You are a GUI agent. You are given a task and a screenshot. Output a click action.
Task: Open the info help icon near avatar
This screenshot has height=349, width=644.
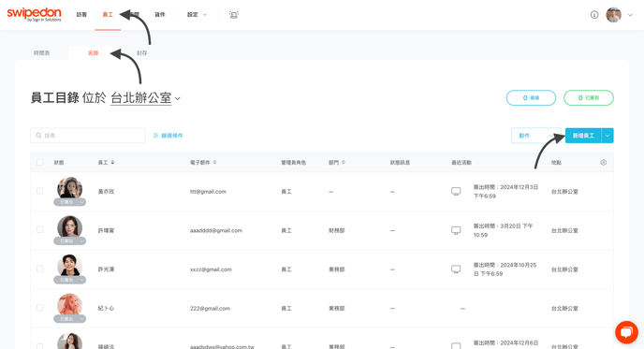tap(594, 15)
